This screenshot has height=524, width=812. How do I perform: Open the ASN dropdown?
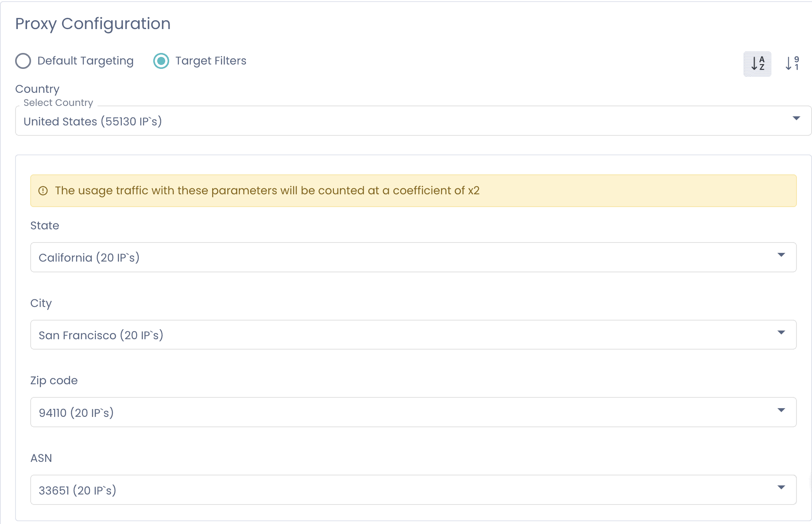(781, 488)
